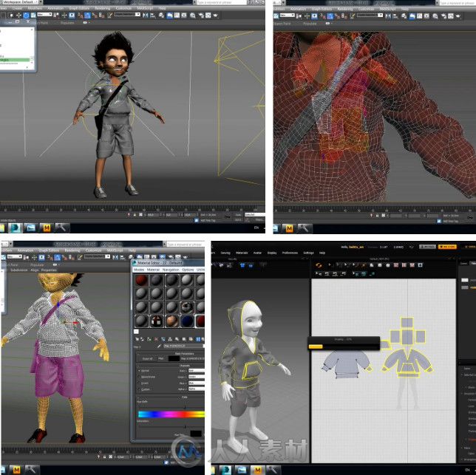Click Populate tab in top-left 3ds Max ribbon
The height and width of the screenshot is (475, 476).
67,23
